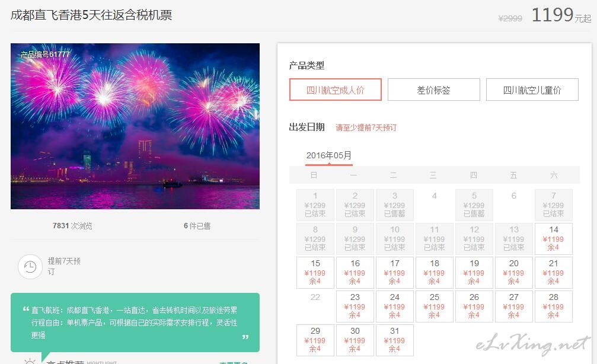597x364 pixels.
Task: Click the 出发日期 heading
Action: pos(307,127)
